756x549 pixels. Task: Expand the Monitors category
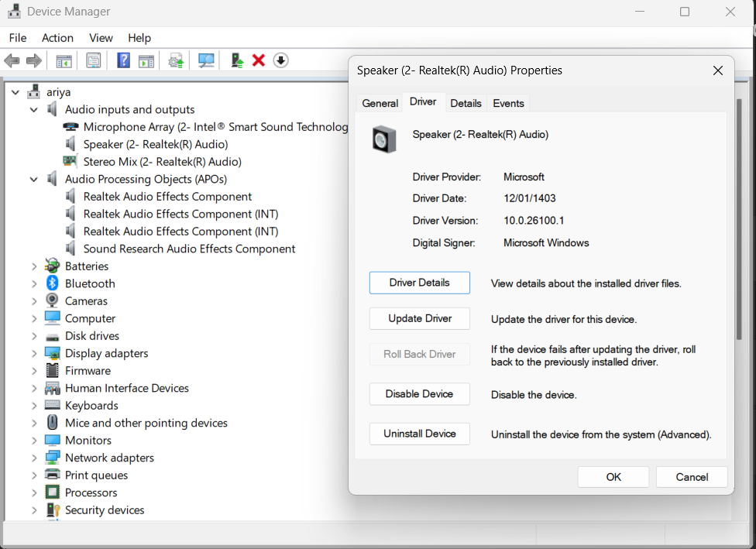(34, 440)
